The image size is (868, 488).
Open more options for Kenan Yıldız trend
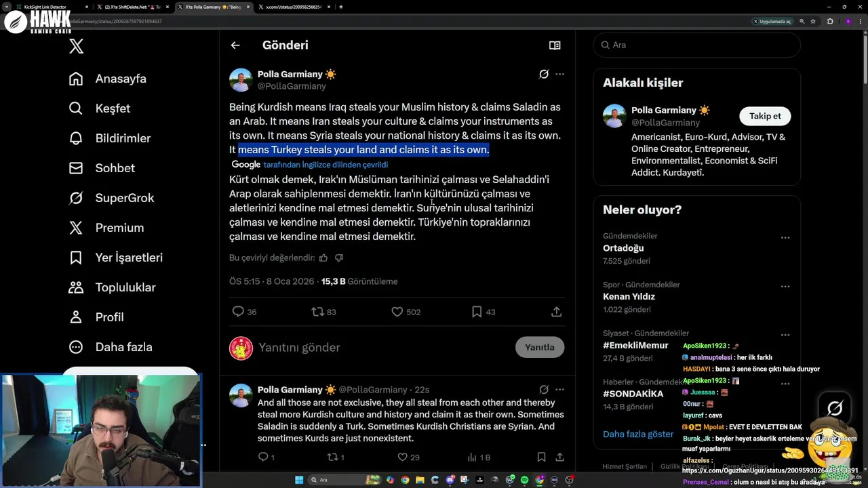tap(785, 287)
